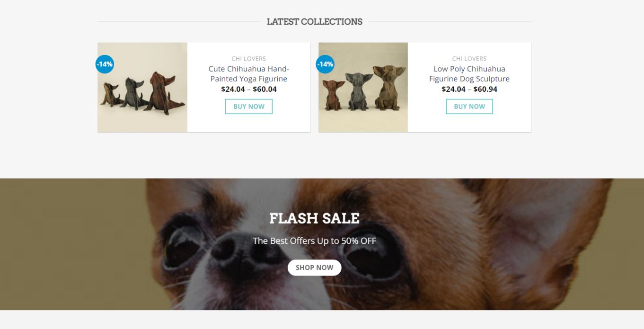644x329 pixels.
Task: Click the -14% badge on Low Poly sculpture
Action: click(325, 64)
